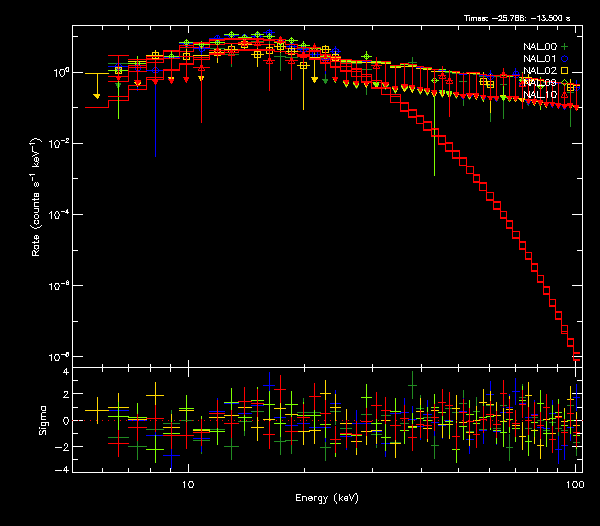
Task: Click the diamond marker beside NAI_09
Action: coord(565,83)
